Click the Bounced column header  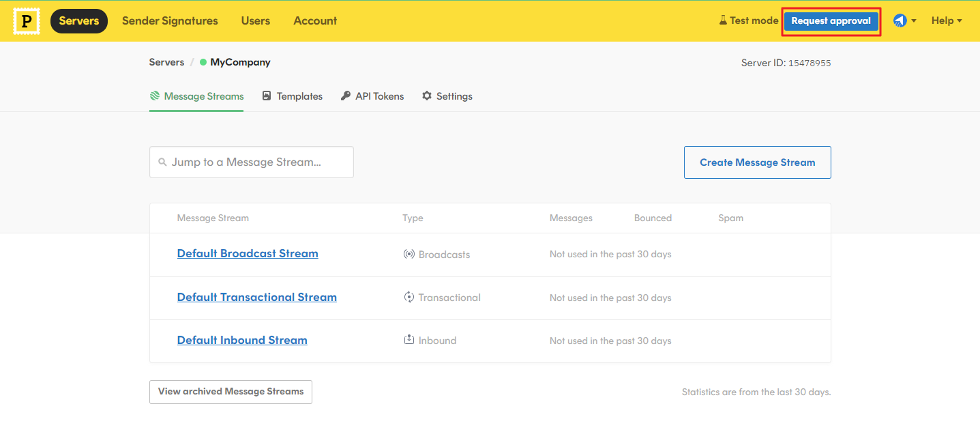click(x=653, y=218)
